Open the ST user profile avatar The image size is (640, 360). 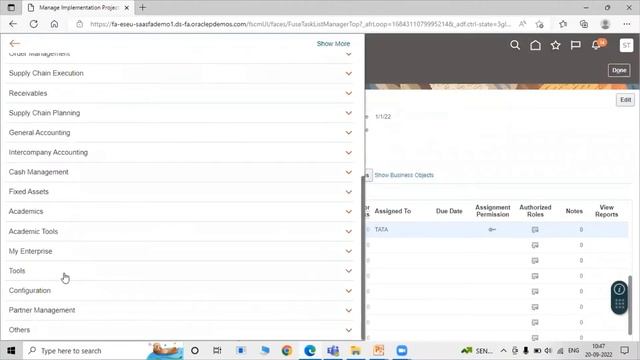pos(626,45)
